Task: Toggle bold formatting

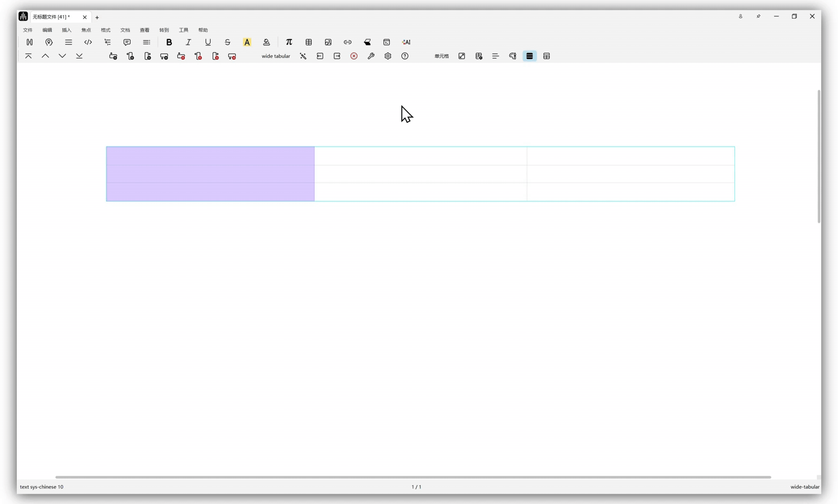Action: pos(169,42)
